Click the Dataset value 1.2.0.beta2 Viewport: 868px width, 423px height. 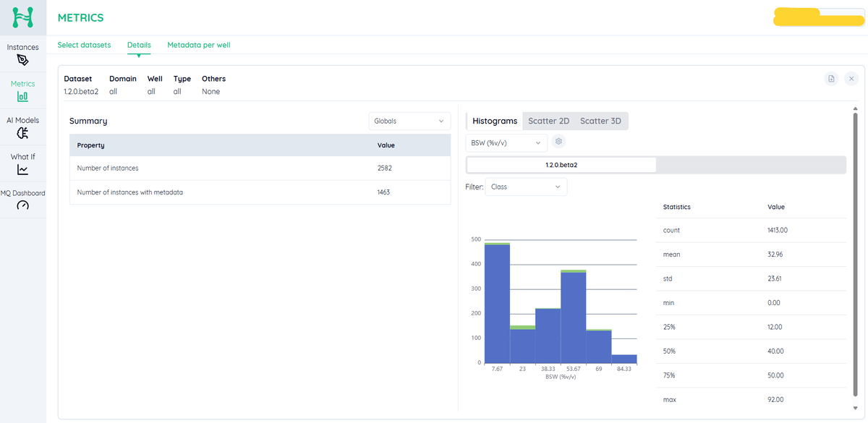pyautogui.click(x=81, y=92)
